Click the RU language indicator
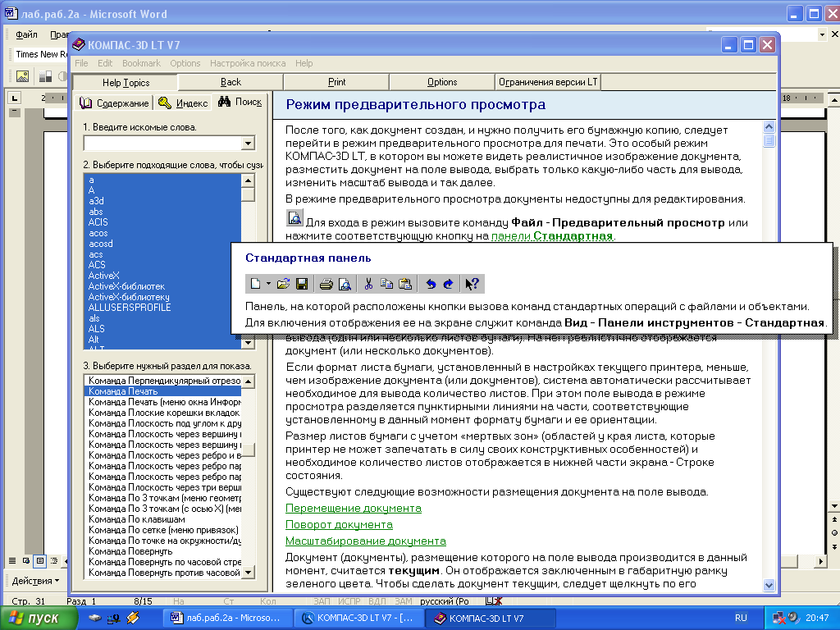 coord(741,618)
